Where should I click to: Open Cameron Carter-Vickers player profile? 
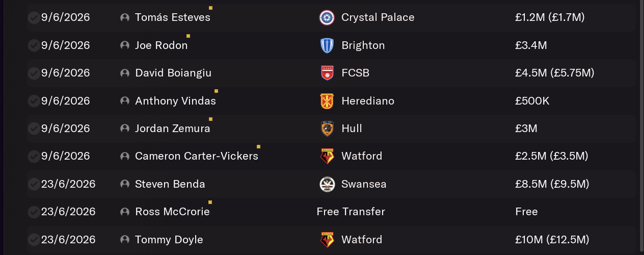click(x=197, y=156)
